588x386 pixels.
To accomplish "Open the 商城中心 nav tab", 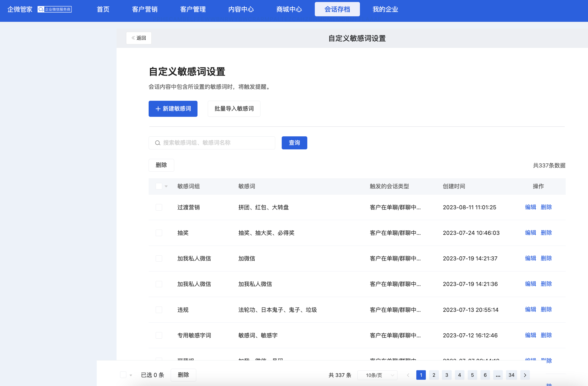I will pos(289,9).
